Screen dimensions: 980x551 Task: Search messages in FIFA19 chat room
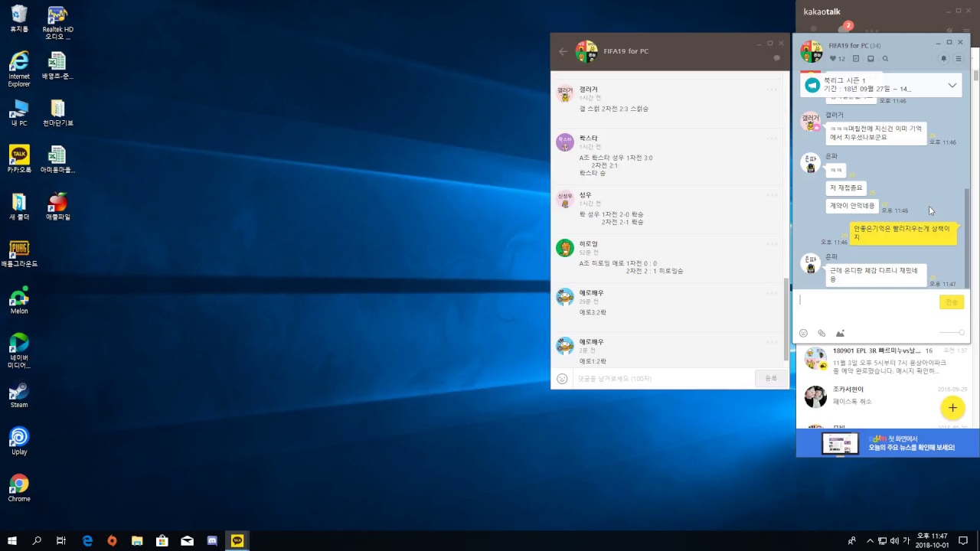(x=885, y=59)
